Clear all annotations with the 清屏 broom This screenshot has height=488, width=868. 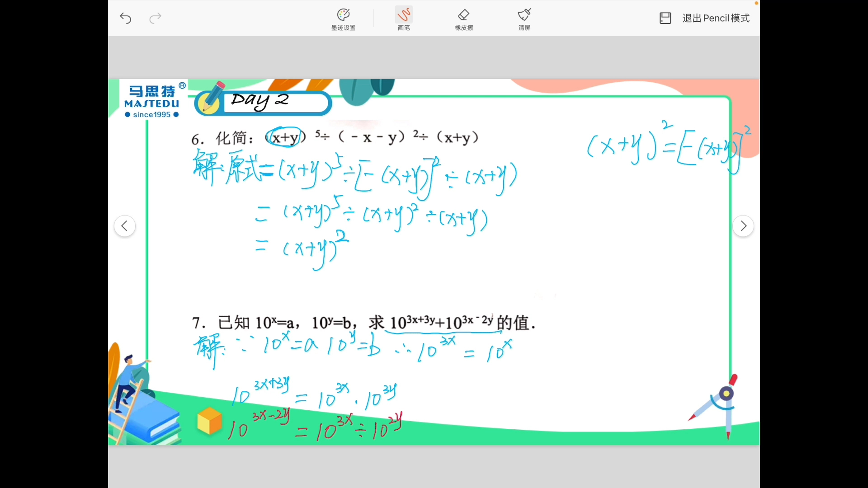524,18
